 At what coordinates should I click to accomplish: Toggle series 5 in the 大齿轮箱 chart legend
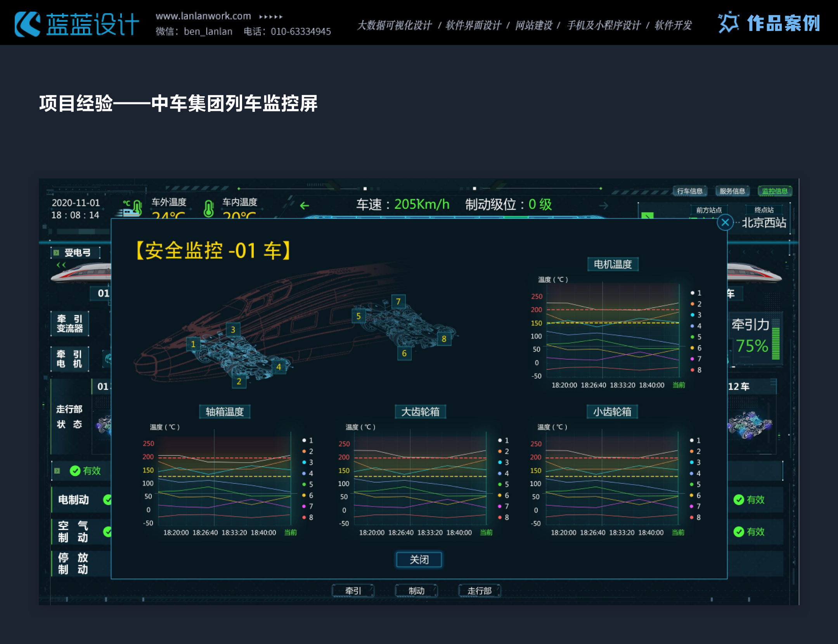click(x=503, y=484)
